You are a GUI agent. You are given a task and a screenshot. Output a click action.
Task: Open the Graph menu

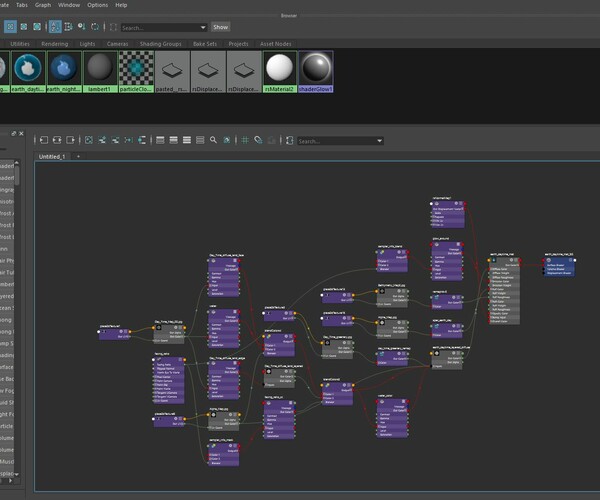click(x=43, y=5)
